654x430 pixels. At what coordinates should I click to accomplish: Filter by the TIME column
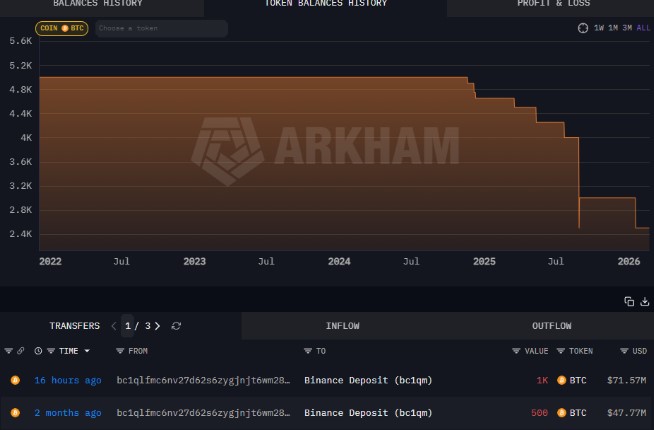[x=51, y=351]
